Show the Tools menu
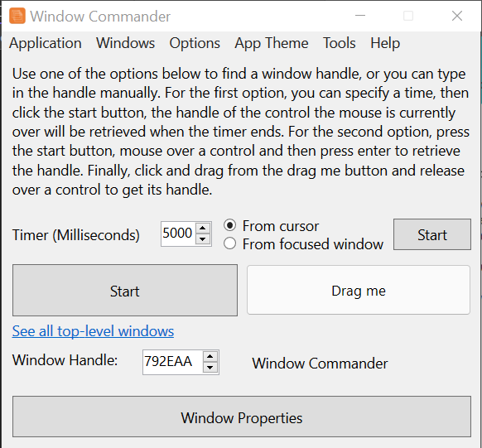This screenshot has width=482, height=448. pos(339,43)
